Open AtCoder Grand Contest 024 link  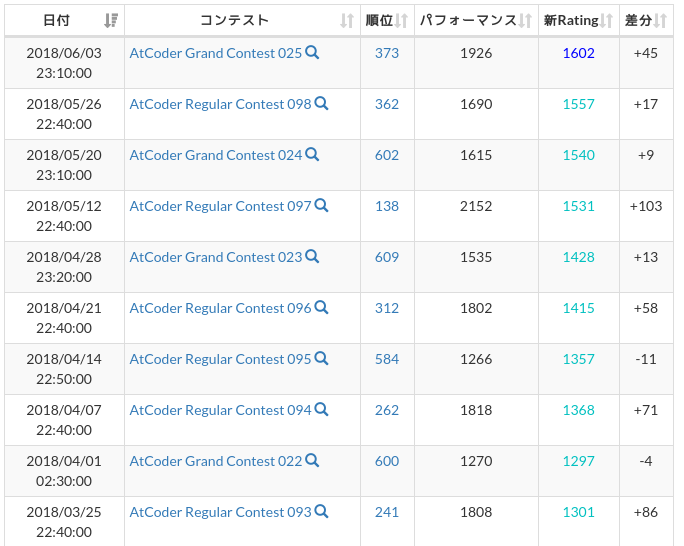click(215, 155)
